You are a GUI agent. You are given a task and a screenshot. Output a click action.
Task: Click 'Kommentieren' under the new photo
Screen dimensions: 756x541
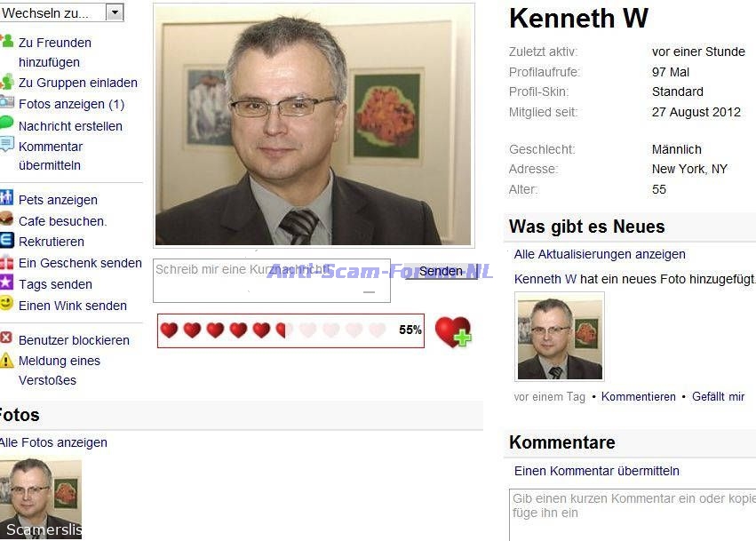point(638,397)
